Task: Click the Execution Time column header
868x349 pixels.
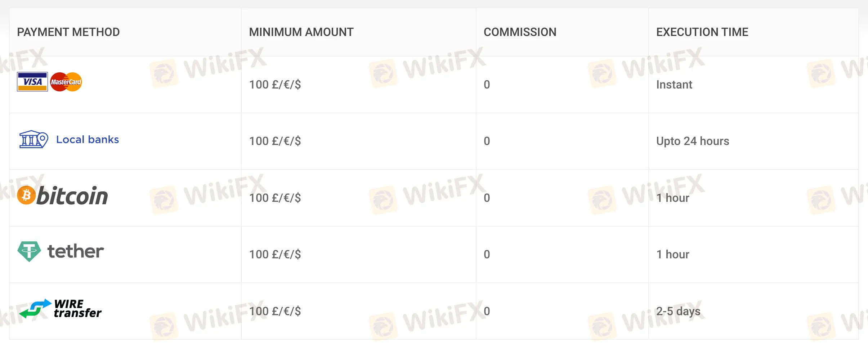Action: coord(702,32)
